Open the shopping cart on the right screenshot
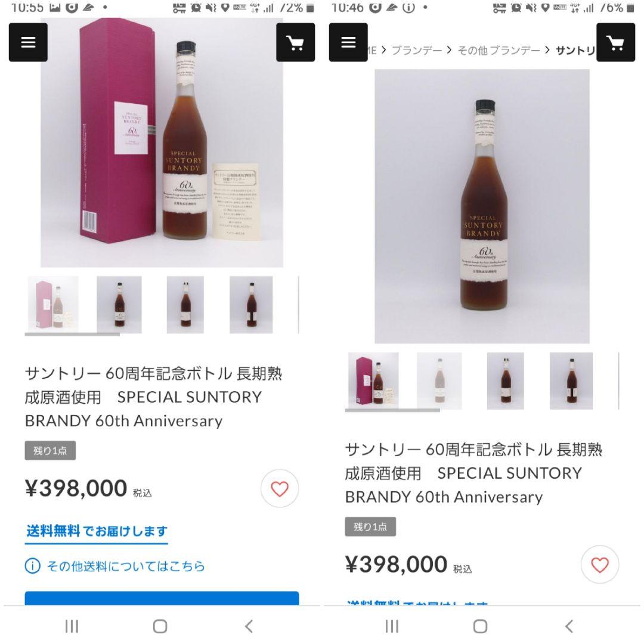This screenshot has height=644, width=644. (616, 42)
